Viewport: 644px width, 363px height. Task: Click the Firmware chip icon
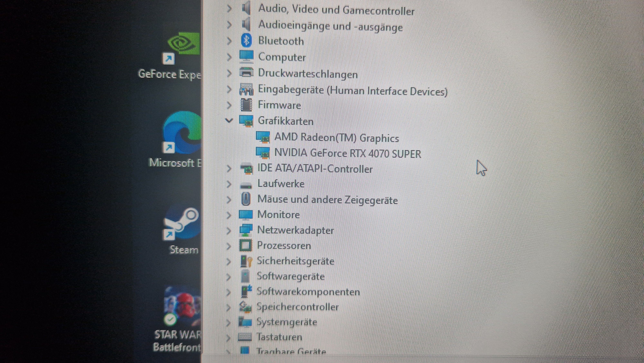coord(246,105)
